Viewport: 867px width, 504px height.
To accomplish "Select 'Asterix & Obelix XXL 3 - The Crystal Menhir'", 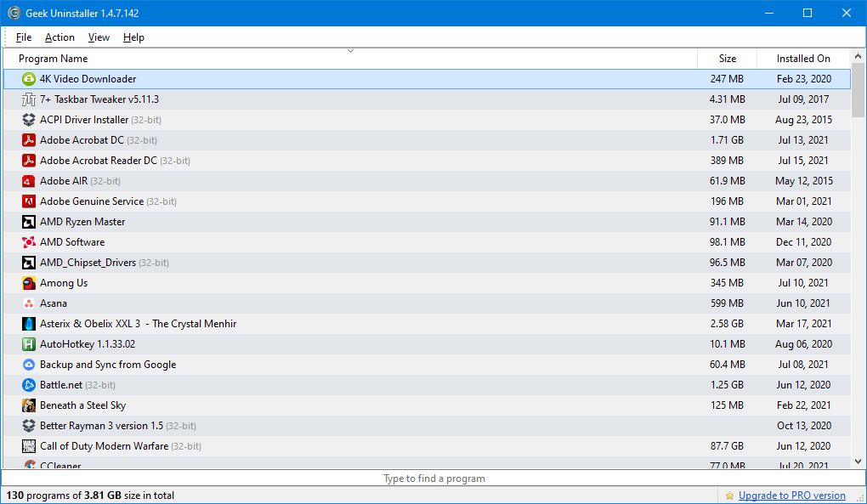I will (x=139, y=324).
